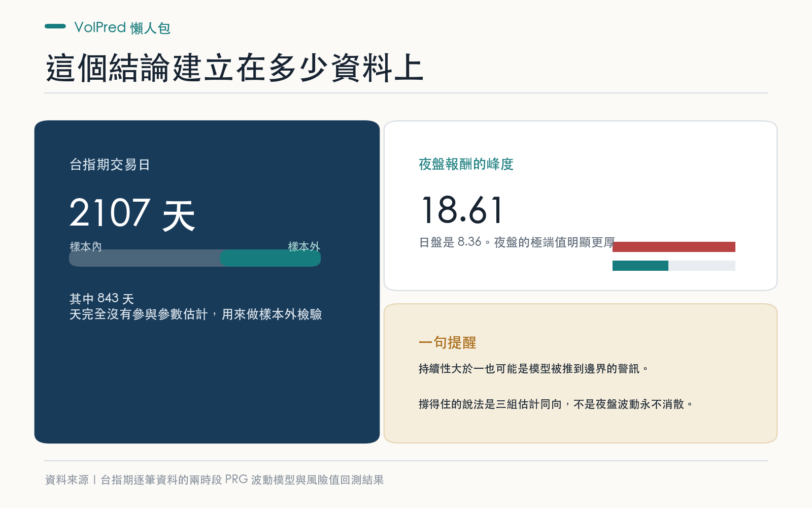Image resolution: width=812 pixels, height=508 pixels.
Task: Click the teal day-session comparison bar
Action: [x=640, y=266]
